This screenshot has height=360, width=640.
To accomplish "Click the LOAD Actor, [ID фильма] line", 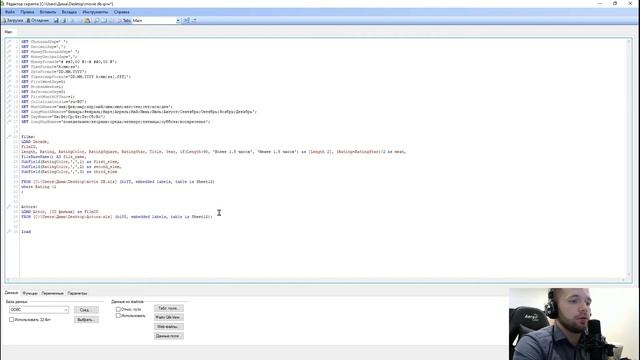I will click(x=60, y=211).
